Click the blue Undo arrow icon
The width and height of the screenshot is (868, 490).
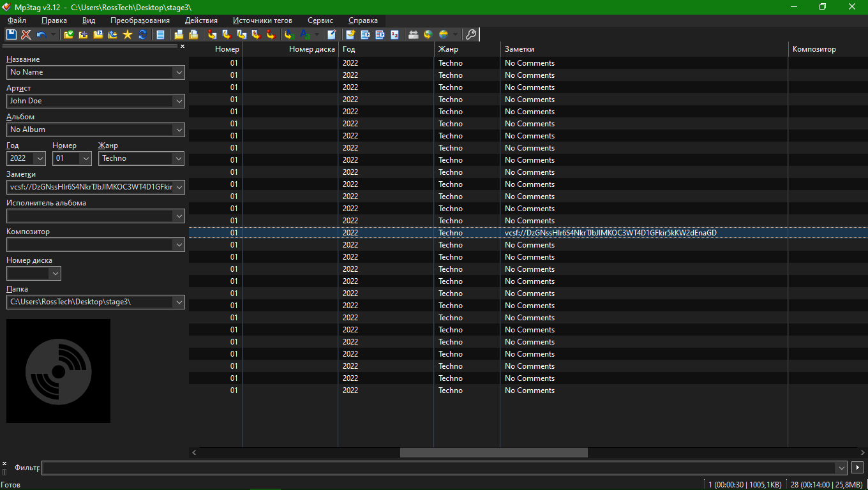point(41,34)
